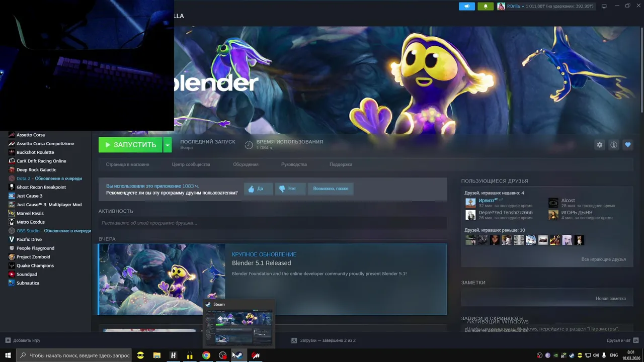644x362 pixels.
Task: Click the Metro Exodus icon
Action: 12,222
